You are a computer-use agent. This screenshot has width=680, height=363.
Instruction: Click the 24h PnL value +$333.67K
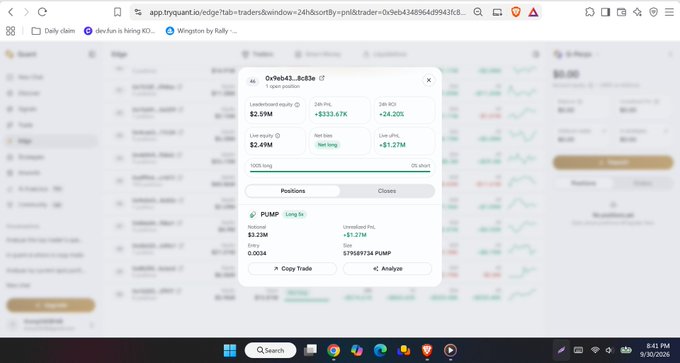coord(331,114)
